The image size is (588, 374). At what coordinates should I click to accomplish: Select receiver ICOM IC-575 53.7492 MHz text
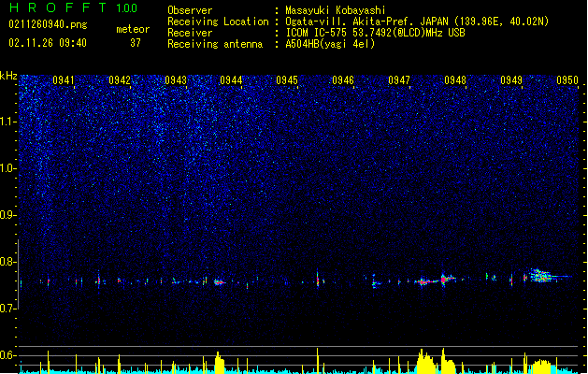pyautogui.click(x=375, y=33)
